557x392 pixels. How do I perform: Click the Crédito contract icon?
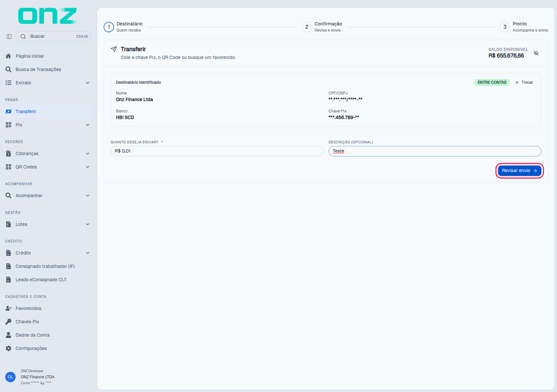pyautogui.click(x=8, y=253)
